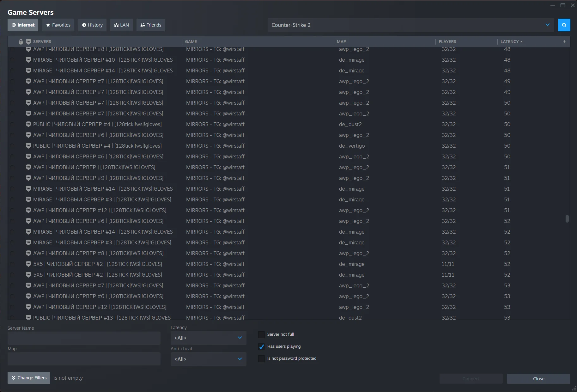The height and width of the screenshot is (392, 577).
Task: Open the Counter-Strike 2 game dropdown
Action: point(411,25)
